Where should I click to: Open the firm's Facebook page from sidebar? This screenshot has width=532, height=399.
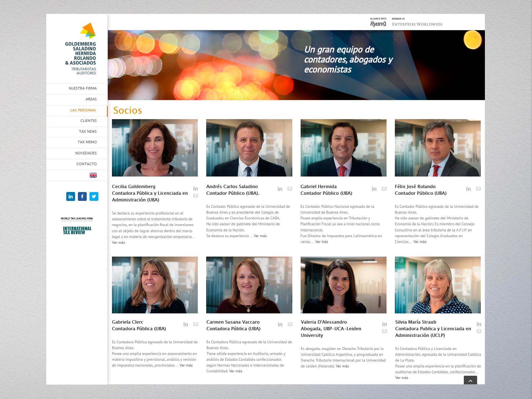(x=82, y=196)
